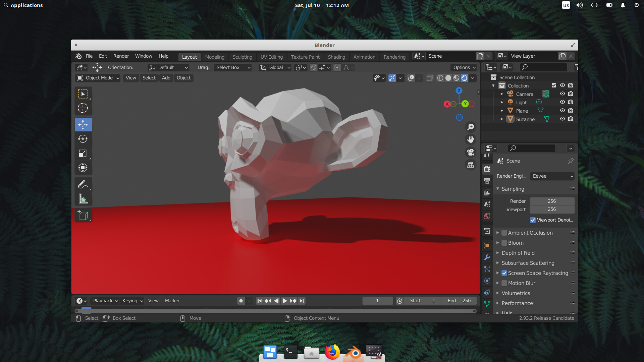644x362 pixels.
Task: Select the Move tool in the toolbar
Action: click(x=83, y=124)
